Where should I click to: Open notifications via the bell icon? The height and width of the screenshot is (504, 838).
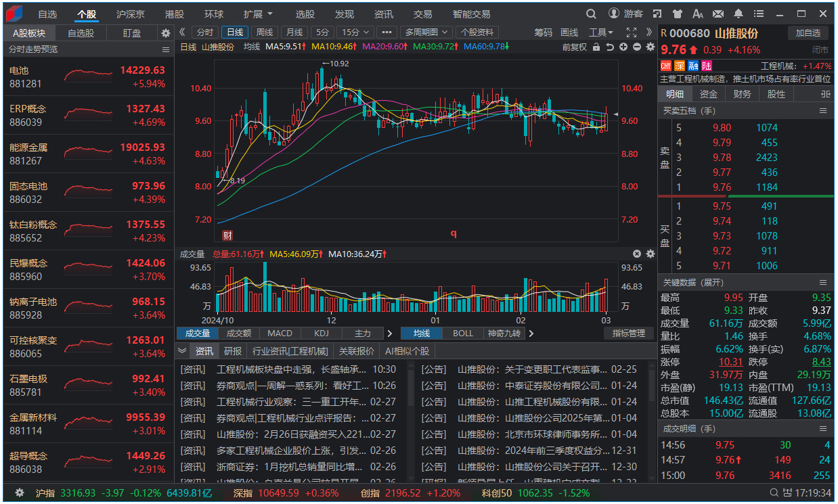coord(738,14)
